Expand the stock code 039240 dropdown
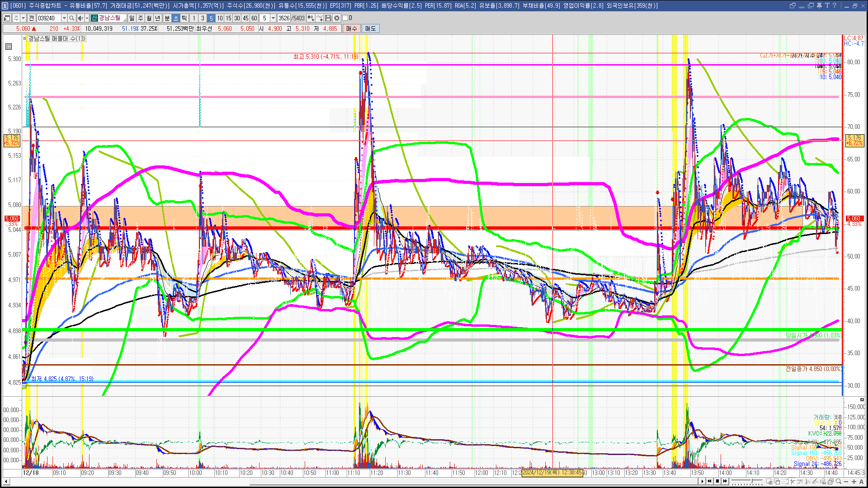The width and height of the screenshot is (868, 488). (x=64, y=18)
